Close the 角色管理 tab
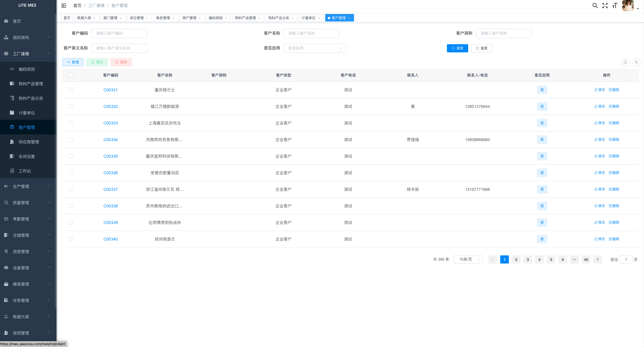 click(173, 18)
